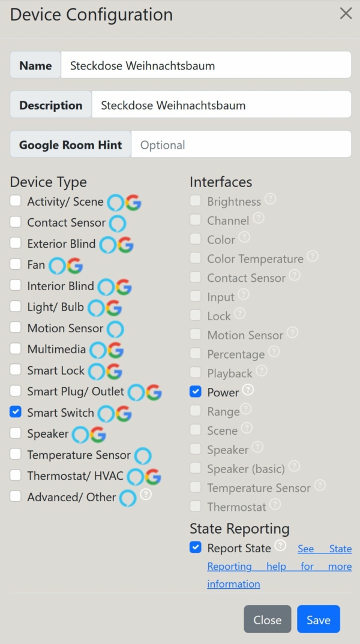Click the Save button
The width and height of the screenshot is (360, 644).
(x=318, y=619)
